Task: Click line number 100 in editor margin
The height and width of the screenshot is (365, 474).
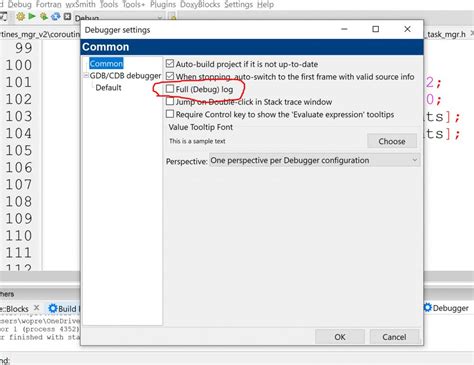Action: coord(19,65)
